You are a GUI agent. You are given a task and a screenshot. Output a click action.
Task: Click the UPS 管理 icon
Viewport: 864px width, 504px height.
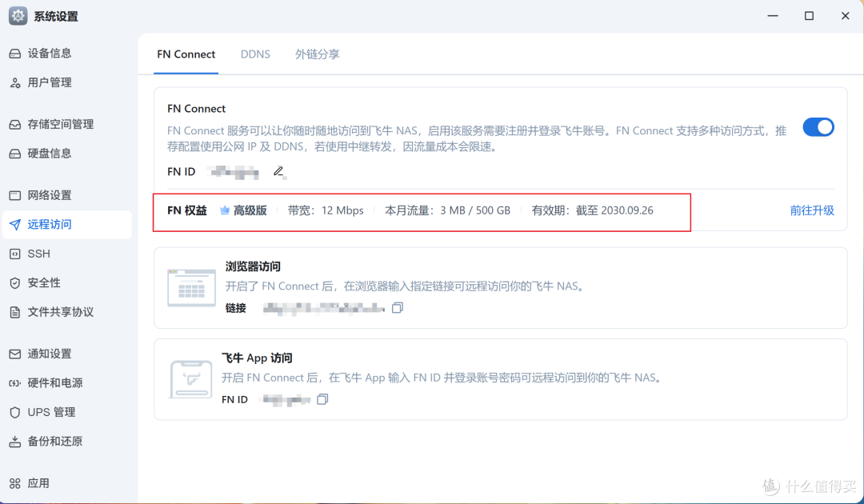[15, 413]
